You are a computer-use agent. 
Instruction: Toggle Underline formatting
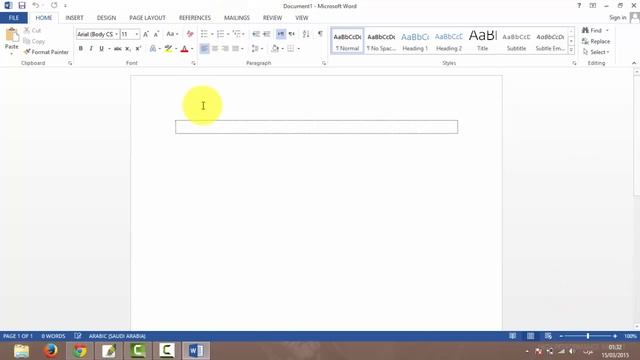pos(101,49)
